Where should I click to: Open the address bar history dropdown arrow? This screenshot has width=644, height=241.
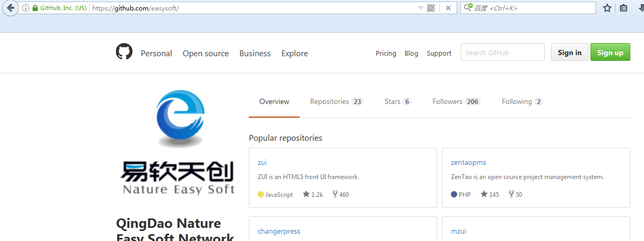420,8
